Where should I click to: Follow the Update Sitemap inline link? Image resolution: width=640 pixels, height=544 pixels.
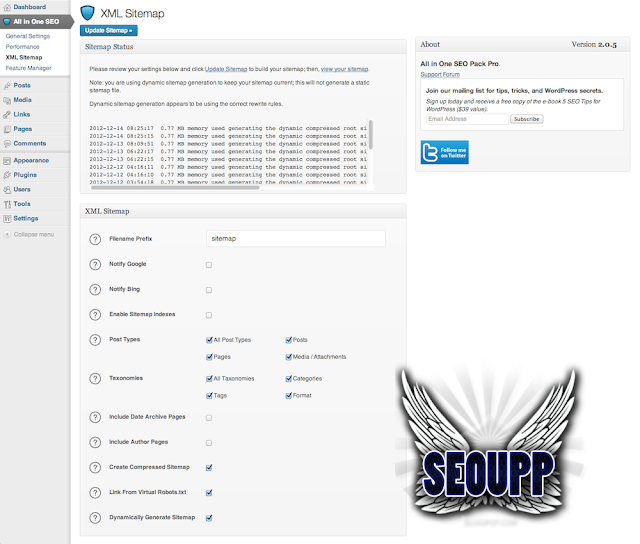coord(226,69)
